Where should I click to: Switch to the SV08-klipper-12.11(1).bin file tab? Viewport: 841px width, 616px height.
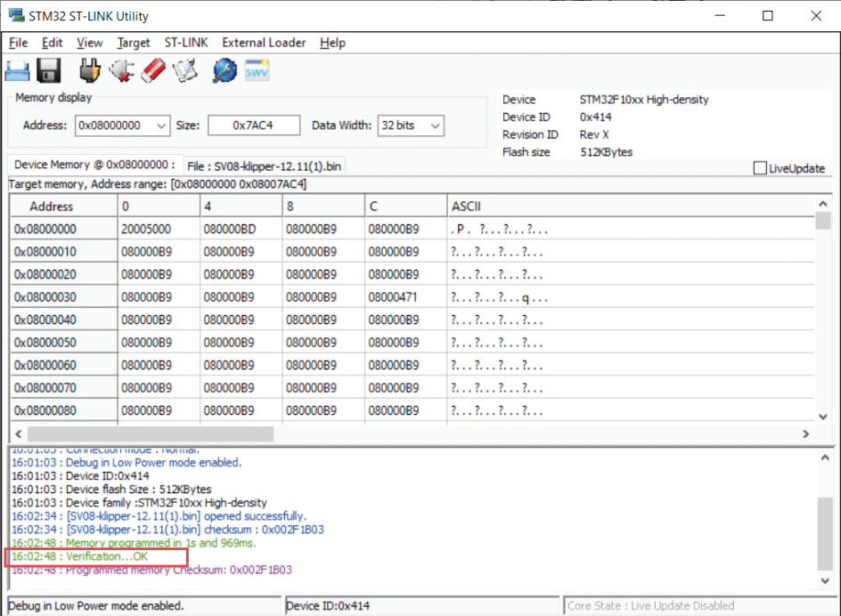pyautogui.click(x=264, y=166)
